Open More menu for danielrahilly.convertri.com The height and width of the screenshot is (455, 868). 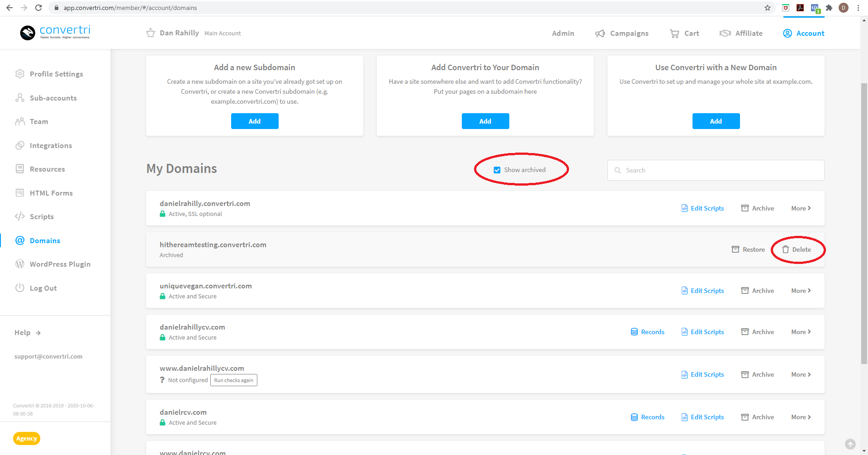point(800,208)
